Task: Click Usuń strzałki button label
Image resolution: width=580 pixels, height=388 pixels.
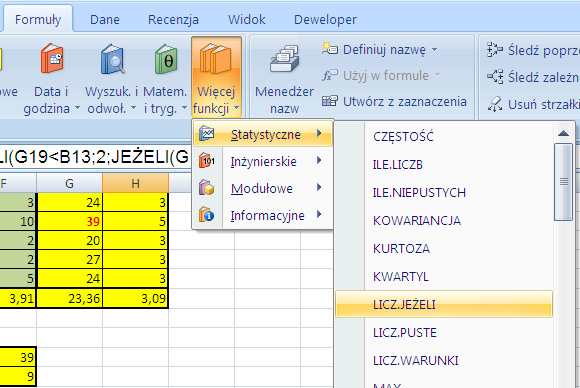Action: coord(544,104)
